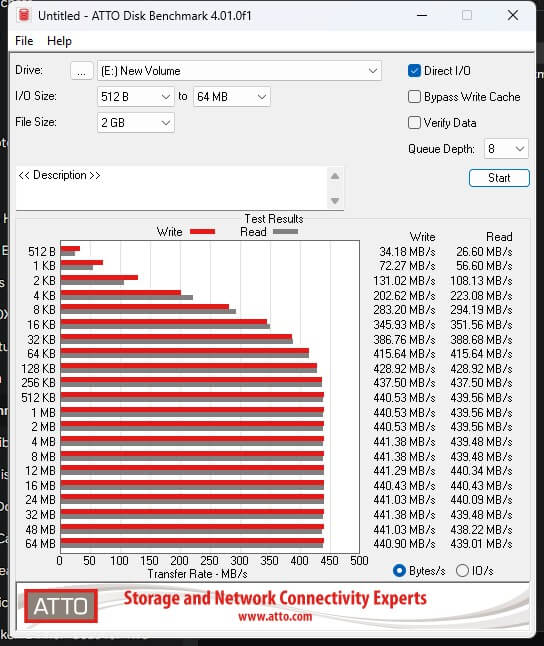Screen dimensions: 544x646
Task: Open the File Size 2 GB dropdown
Action: tap(136, 123)
